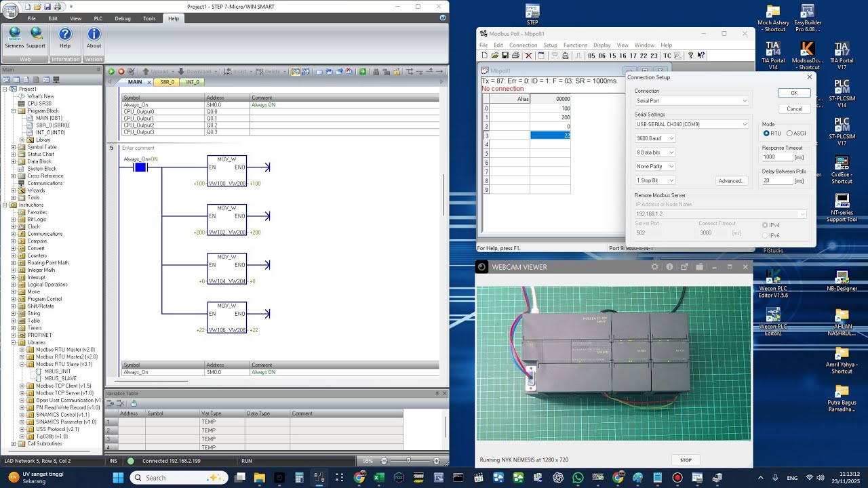868x488 pixels.
Task: Click the webcam viewer info icon
Action: click(669, 267)
